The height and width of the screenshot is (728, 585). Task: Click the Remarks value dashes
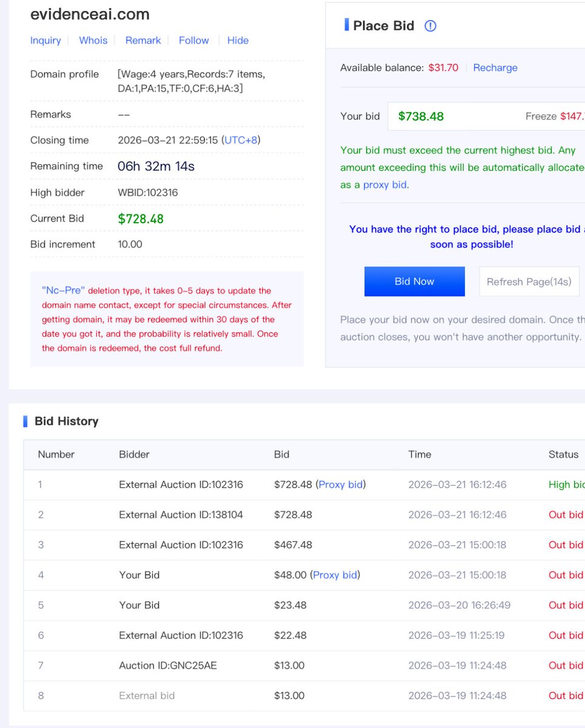point(124,115)
